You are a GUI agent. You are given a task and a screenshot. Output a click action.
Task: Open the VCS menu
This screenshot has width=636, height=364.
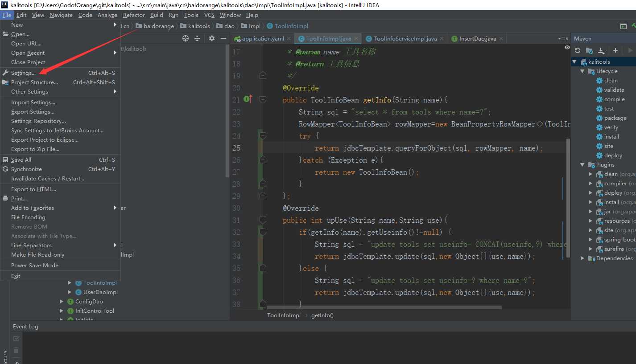[209, 15]
